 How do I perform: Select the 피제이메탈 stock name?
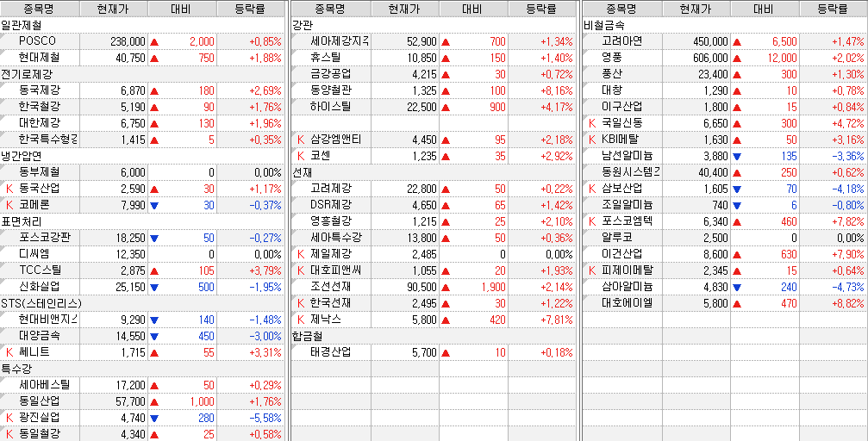[627, 270]
